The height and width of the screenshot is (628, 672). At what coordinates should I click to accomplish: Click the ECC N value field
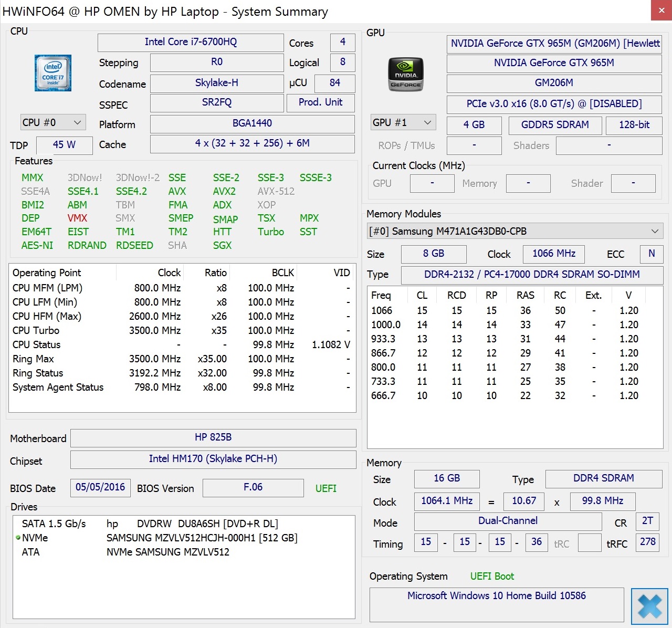point(652,254)
